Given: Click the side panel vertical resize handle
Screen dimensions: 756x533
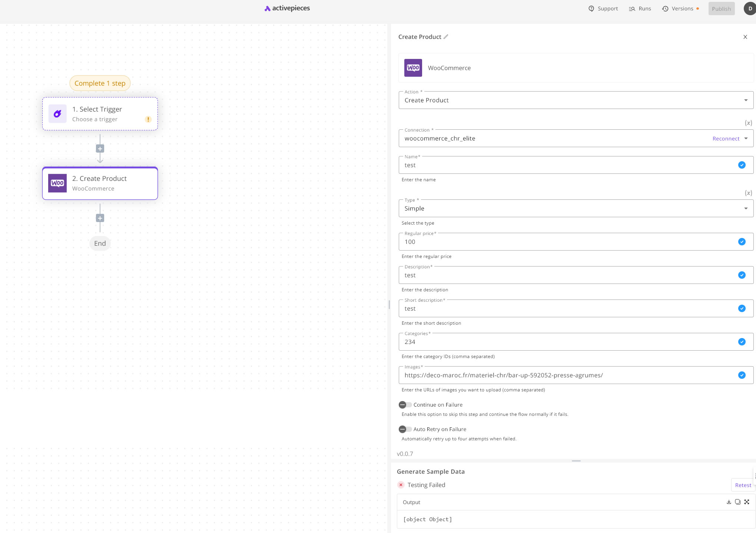Looking at the screenshot, I should [x=389, y=305].
